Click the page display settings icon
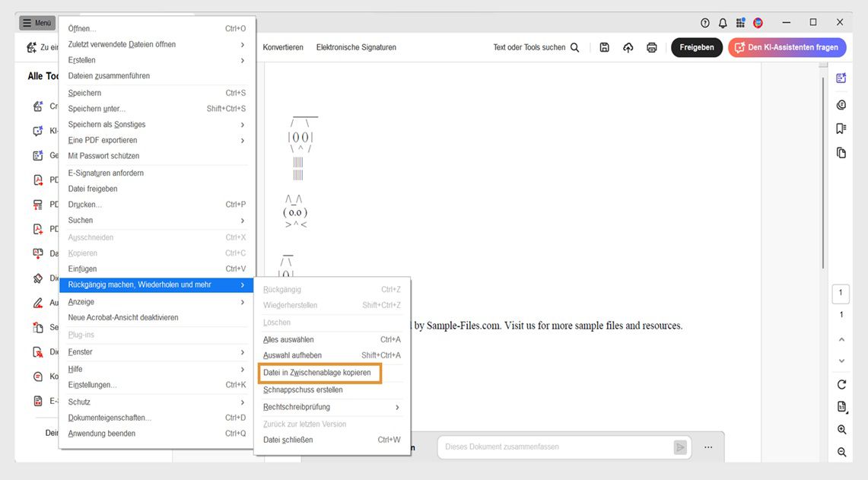Viewport: 868px width, 480px height. (841, 407)
